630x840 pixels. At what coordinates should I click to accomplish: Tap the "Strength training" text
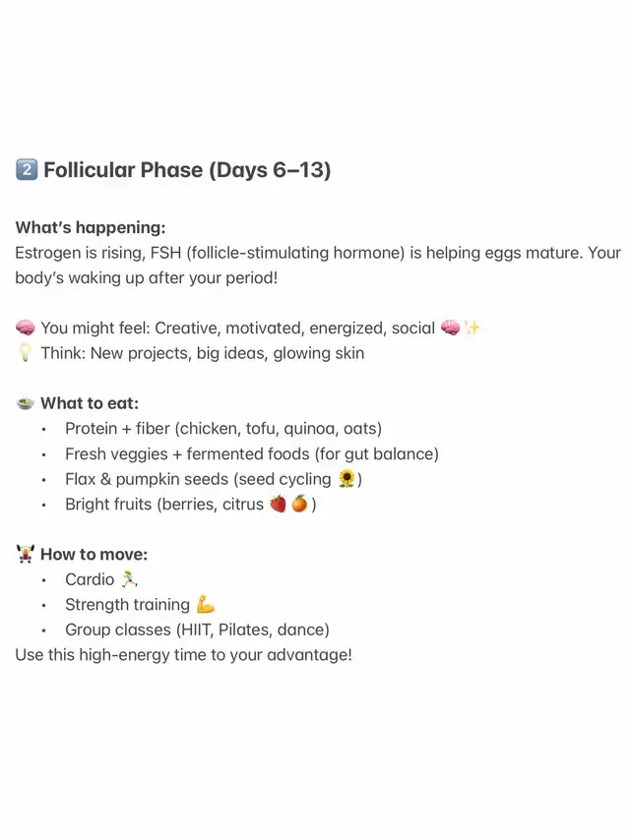[x=127, y=605]
